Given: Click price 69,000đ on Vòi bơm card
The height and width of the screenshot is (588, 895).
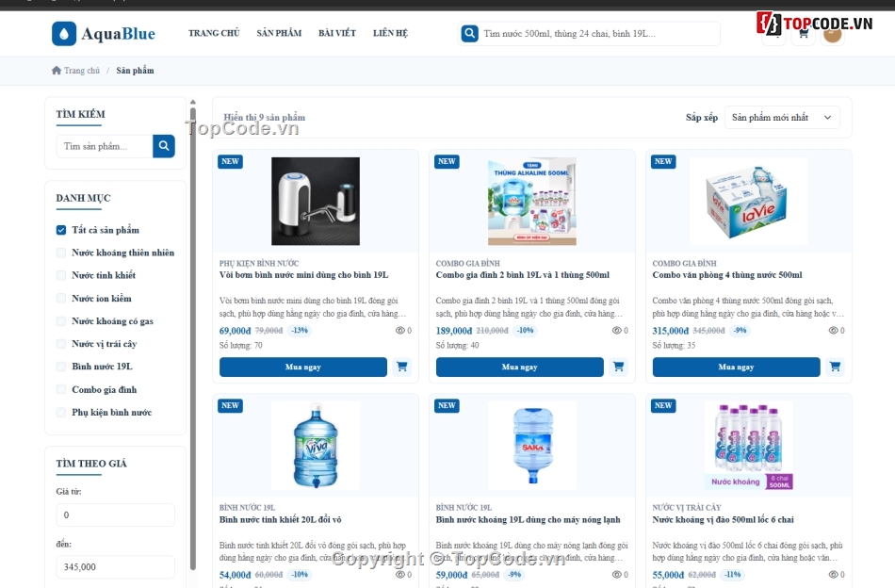Looking at the screenshot, I should [x=236, y=331].
